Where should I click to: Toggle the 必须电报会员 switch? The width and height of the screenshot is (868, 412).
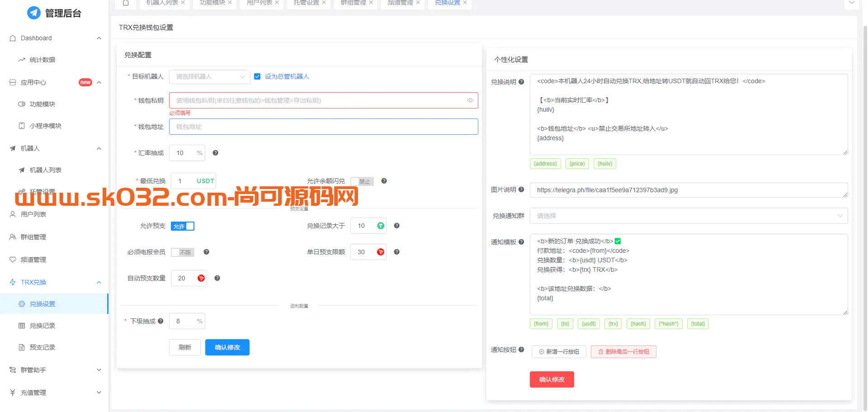(x=183, y=252)
